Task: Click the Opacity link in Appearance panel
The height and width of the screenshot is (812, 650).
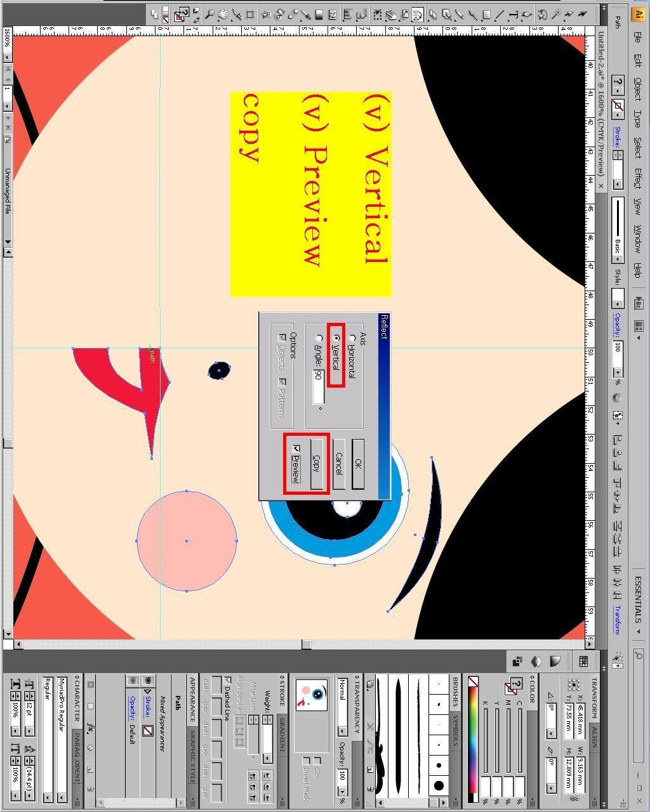Action: (133, 708)
